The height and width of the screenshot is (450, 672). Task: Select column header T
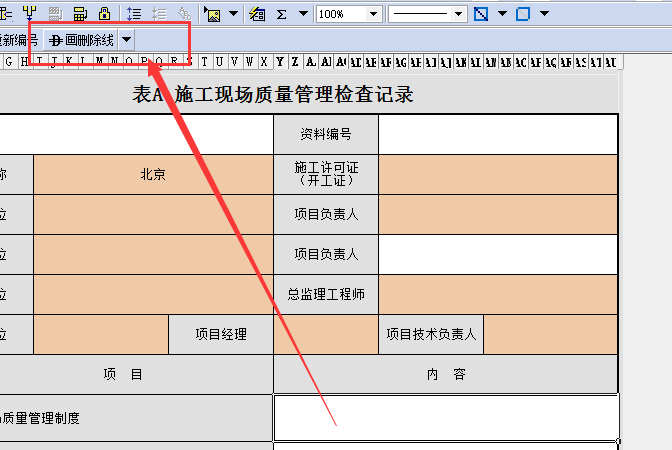tap(205, 62)
